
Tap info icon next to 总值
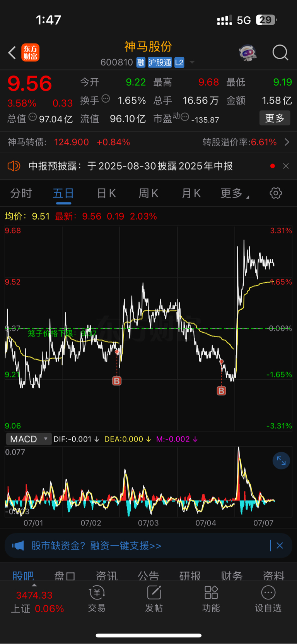(x=32, y=117)
